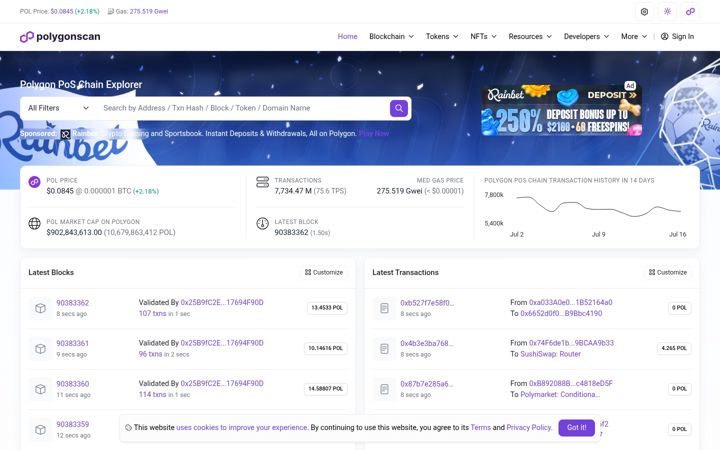
Task: Click the document icon for txn 0x87b7e285a6
Action: (x=384, y=389)
